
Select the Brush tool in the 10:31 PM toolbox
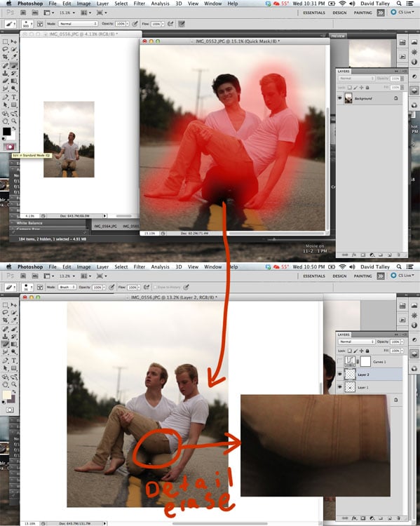(x=14, y=65)
